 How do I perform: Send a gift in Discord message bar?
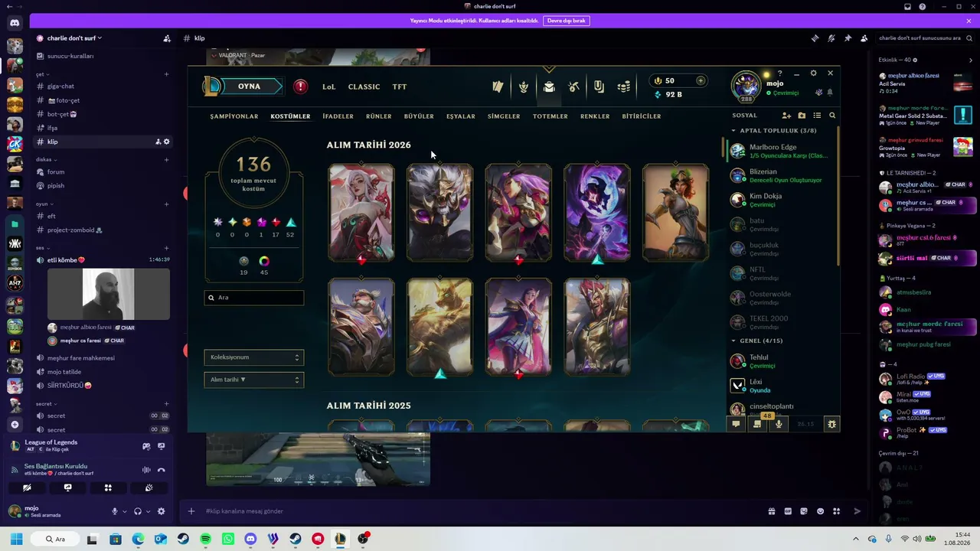pyautogui.click(x=771, y=511)
